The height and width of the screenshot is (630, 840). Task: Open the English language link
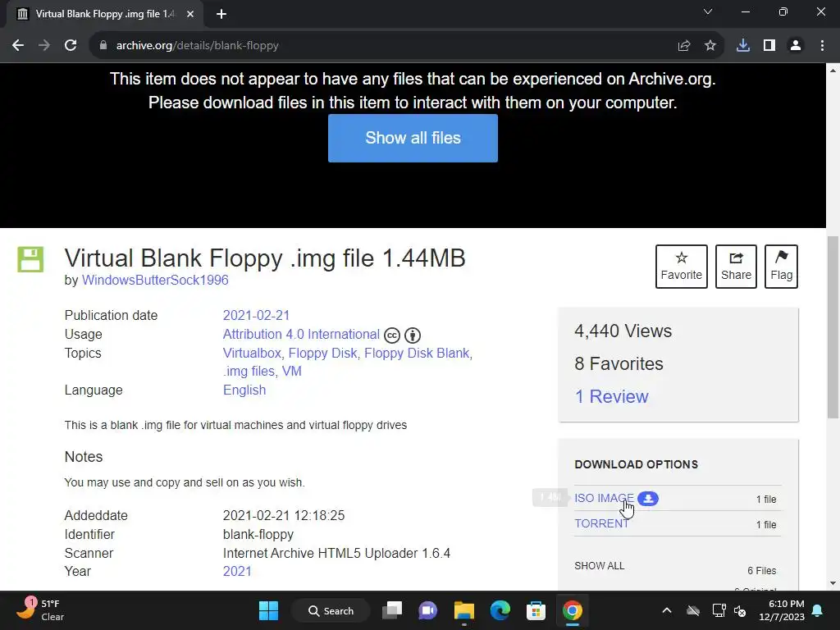tap(244, 390)
